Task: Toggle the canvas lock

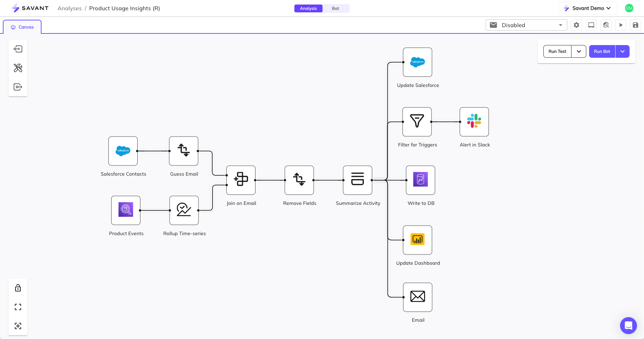Action: [18, 288]
